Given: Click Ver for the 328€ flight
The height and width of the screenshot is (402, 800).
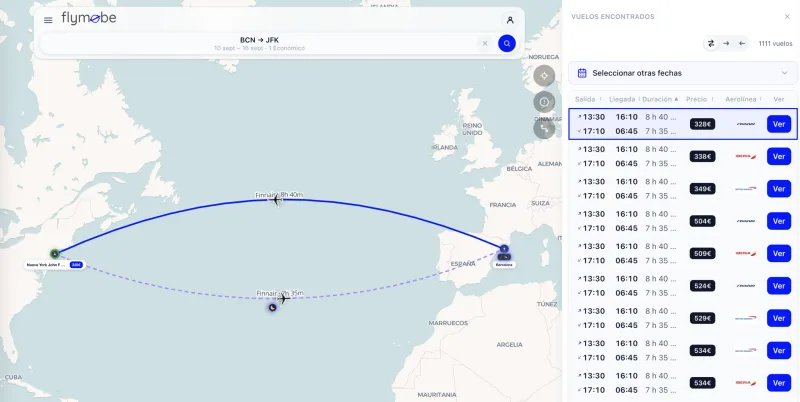Looking at the screenshot, I should 779,124.
